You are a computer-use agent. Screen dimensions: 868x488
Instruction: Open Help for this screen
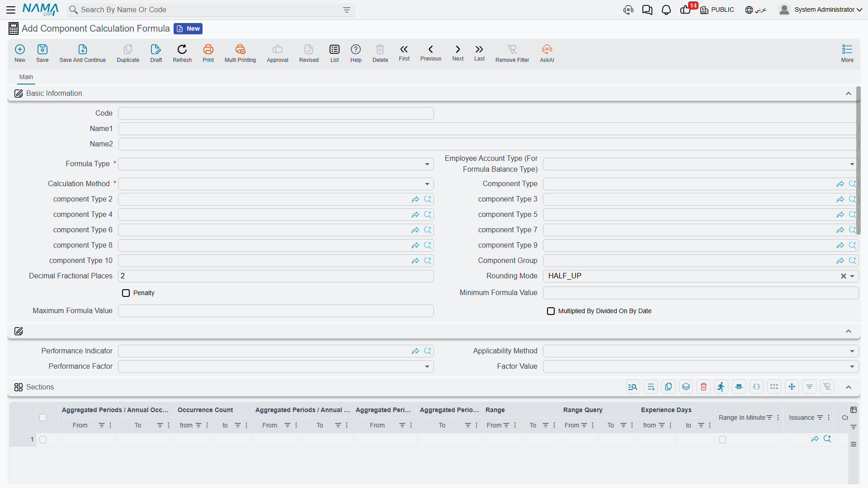pos(356,53)
